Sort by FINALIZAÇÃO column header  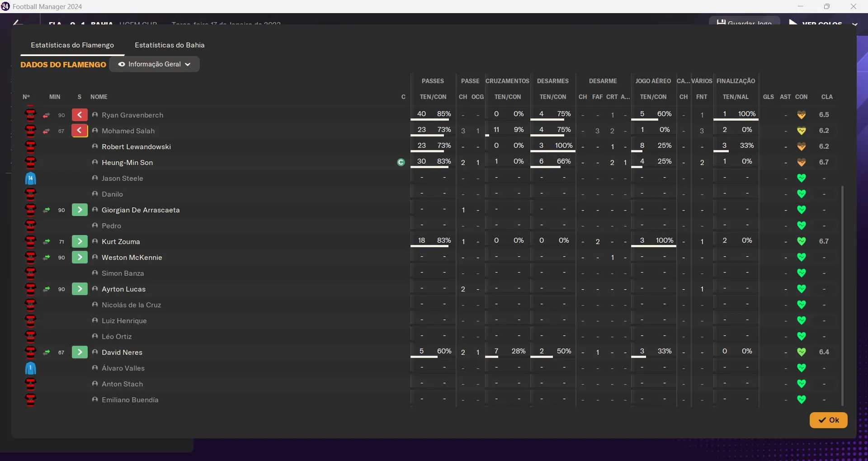[x=736, y=81]
